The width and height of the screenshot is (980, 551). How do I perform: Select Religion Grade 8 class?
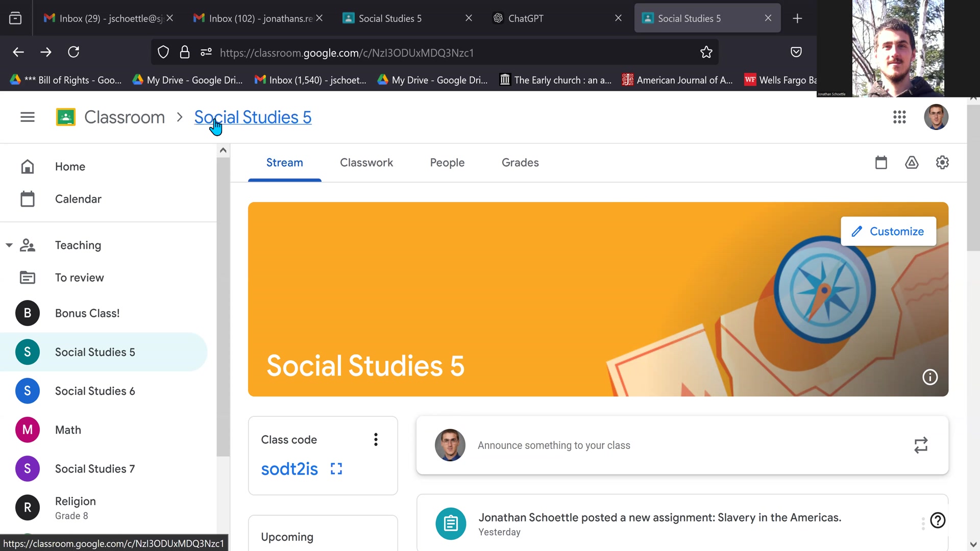pos(104,508)
